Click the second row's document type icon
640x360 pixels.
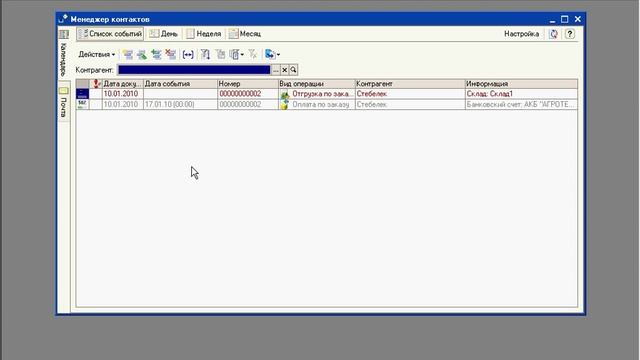(x=82, y=104)
